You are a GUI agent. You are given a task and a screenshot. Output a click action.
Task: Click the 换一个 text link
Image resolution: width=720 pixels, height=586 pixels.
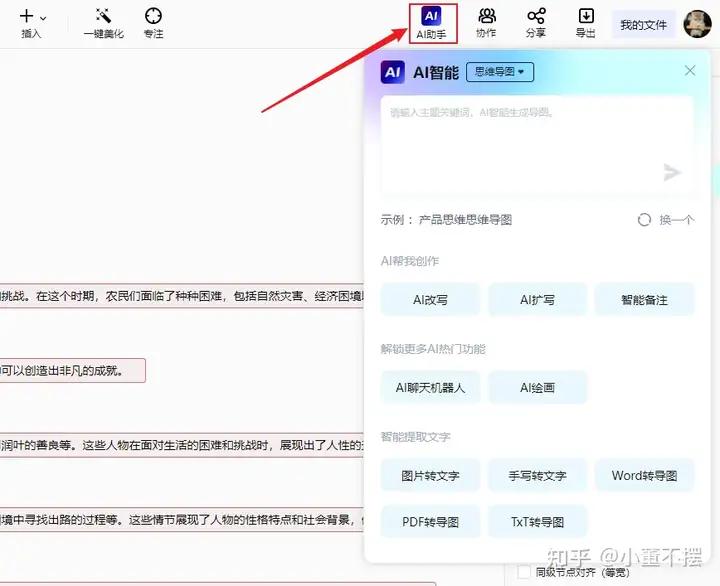(x=677, y=220)
